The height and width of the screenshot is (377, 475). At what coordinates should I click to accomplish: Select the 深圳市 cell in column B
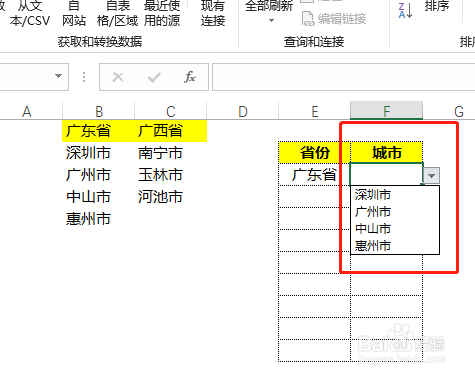click(98, 153)
